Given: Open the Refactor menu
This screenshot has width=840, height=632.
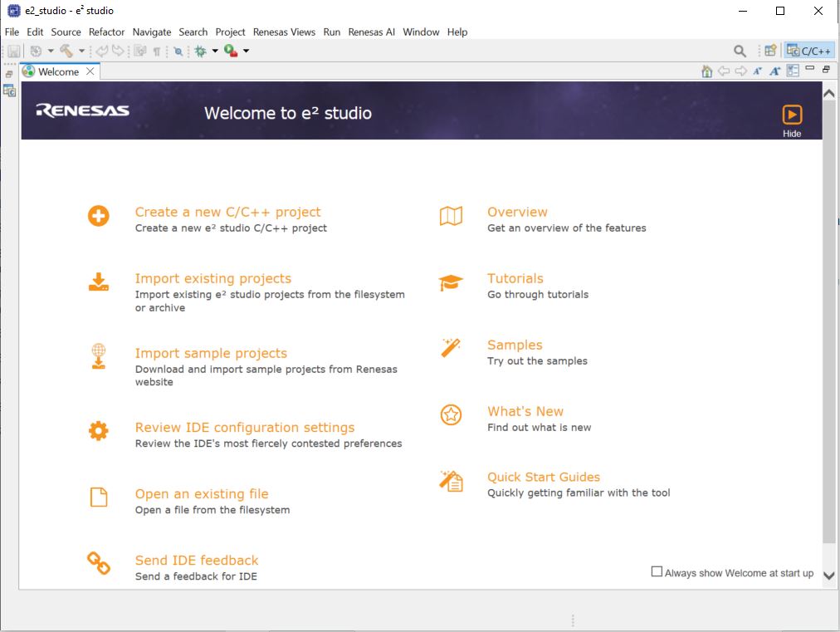Looking at the screenshot, I should [x=106, y=32].
